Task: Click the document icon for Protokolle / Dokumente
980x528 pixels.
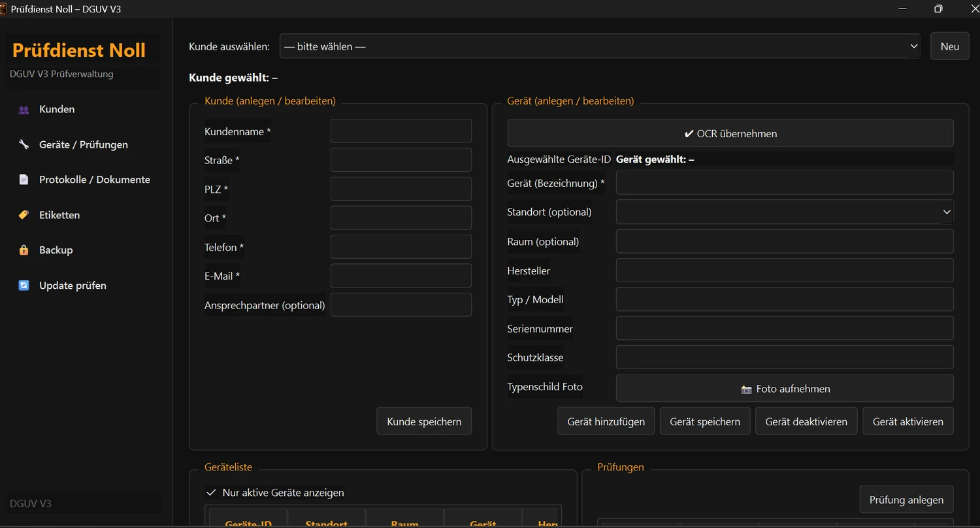Action: point(24,180)
